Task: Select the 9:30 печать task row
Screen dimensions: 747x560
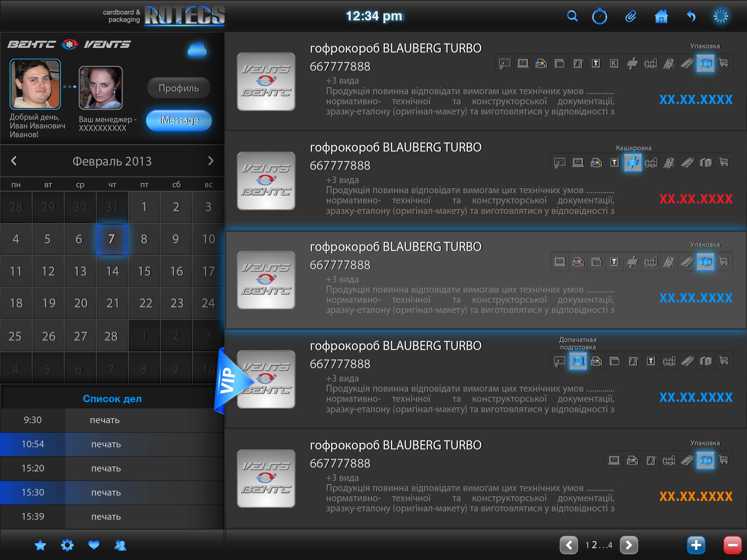Action: pos(112,420)
